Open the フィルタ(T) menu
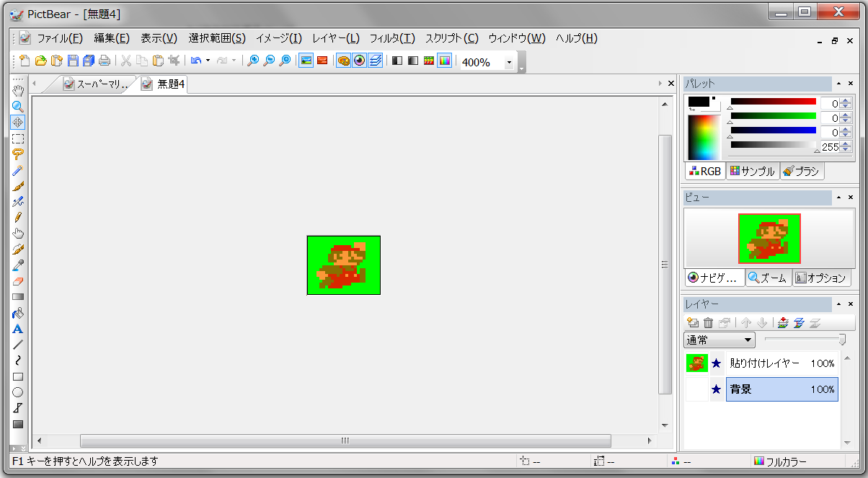 tap(392, 38)
